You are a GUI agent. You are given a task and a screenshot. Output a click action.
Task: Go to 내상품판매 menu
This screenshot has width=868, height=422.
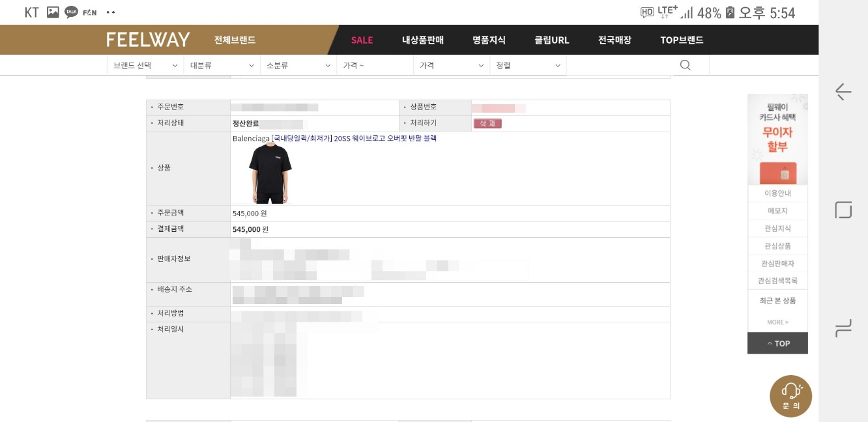pos(423,40)
